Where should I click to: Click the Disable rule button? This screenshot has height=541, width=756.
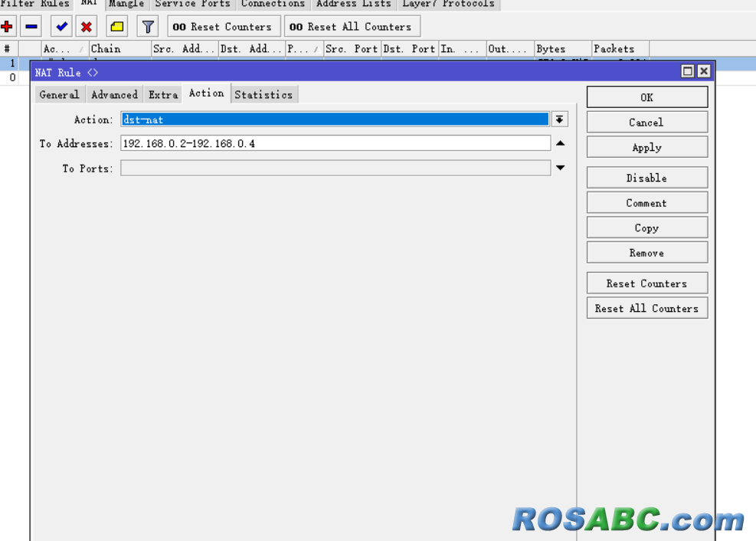(646, 178)
